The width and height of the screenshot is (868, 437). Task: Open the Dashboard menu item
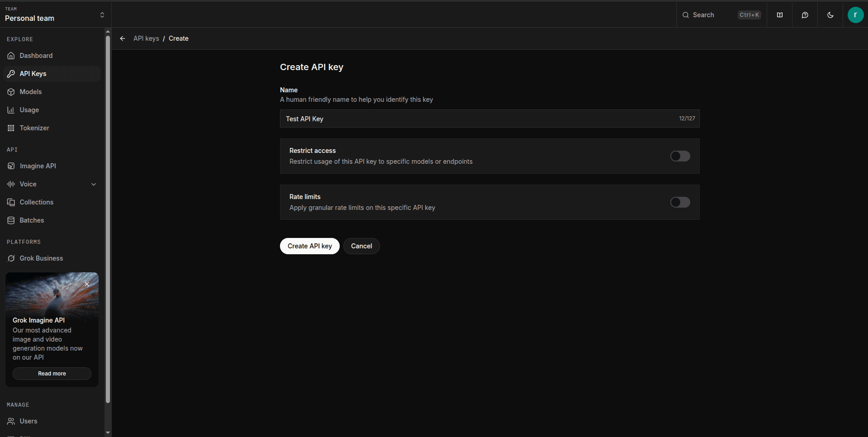pyautogui.click(x=36, y=56)
